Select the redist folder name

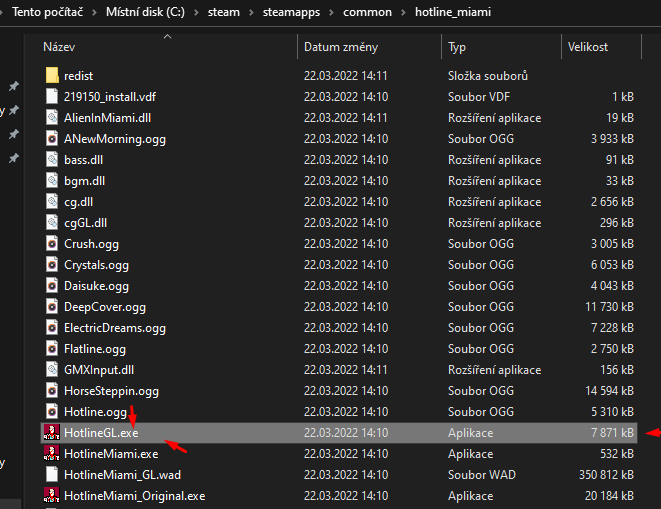tap(78, 76)
